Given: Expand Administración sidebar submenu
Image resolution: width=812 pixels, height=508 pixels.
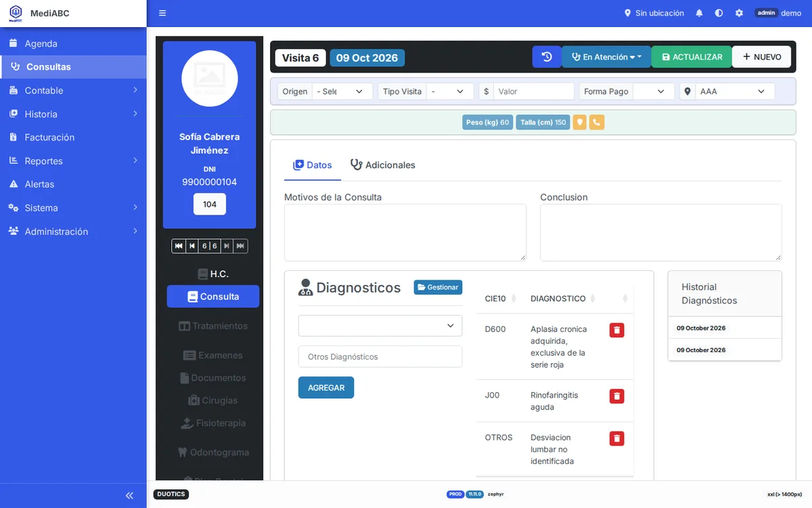Looking at the screenshot, I should pyautogui.click(x=73, y=232).
